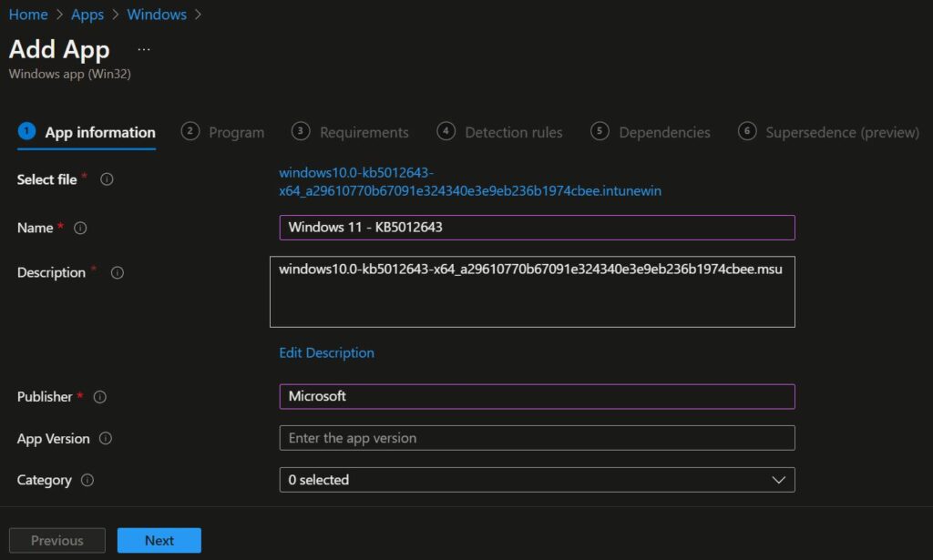The width and height of the screenshot is (933, 560).
Task: Click info icon next to Name label
Action: tap(80, 228)
